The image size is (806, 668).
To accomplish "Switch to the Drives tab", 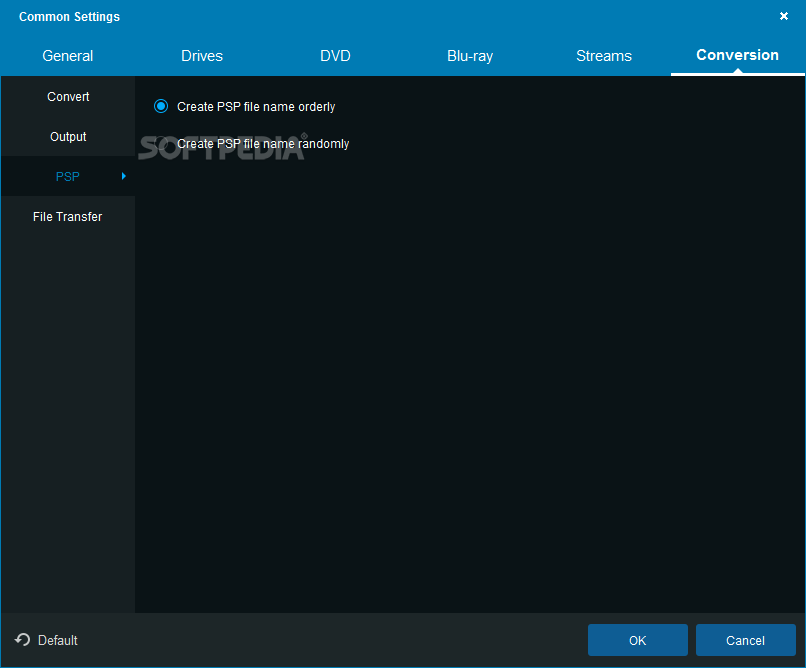I will [x=202, y=55].
